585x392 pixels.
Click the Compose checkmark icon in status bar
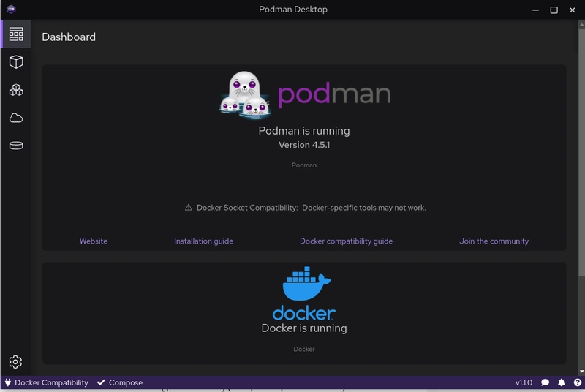[101, 382]
